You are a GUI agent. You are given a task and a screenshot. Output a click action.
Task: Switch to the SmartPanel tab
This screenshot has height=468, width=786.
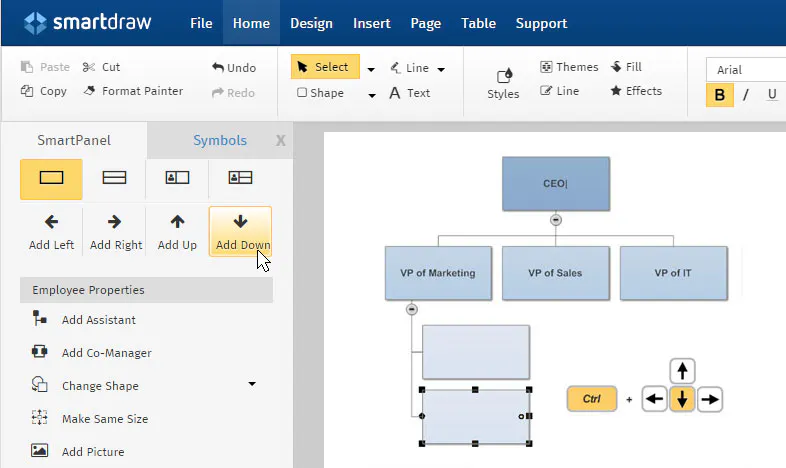coord(74,140)
